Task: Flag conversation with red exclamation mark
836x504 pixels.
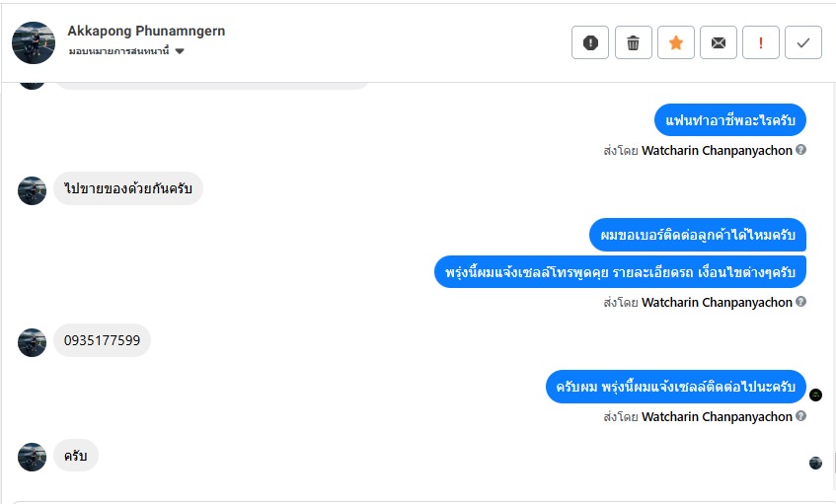Action: click(x=761, y=42)
